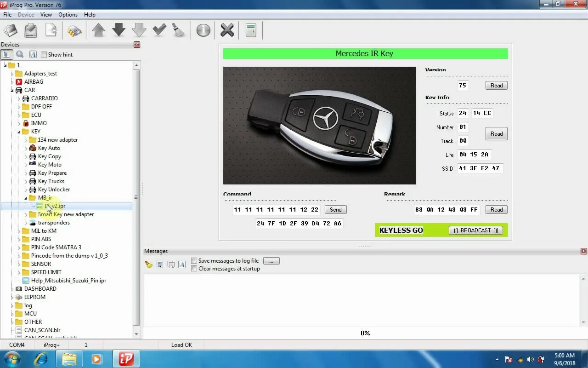The height and width of the screenshot is (368, 588).
Task: Click the BROADCAST button
Action: point(476,230)
